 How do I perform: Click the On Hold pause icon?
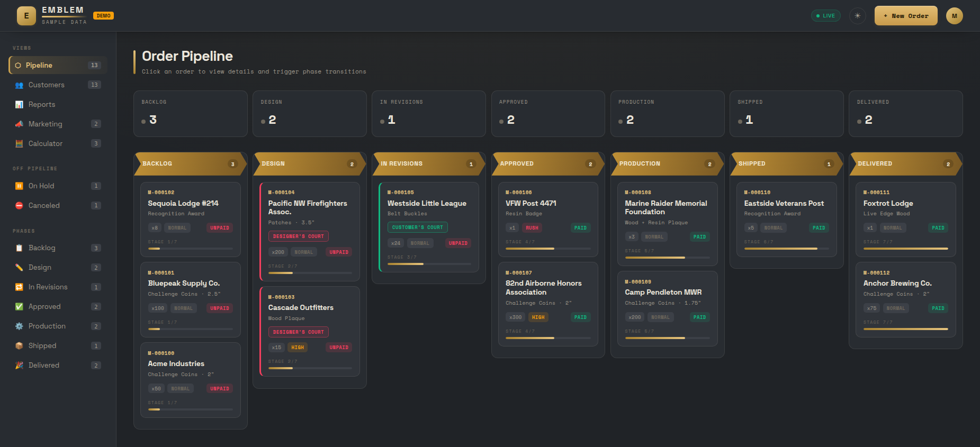click(19, 186)
